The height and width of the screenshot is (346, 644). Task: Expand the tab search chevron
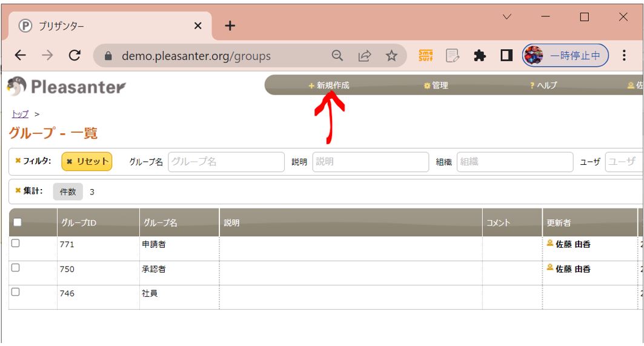coord(507,17)
